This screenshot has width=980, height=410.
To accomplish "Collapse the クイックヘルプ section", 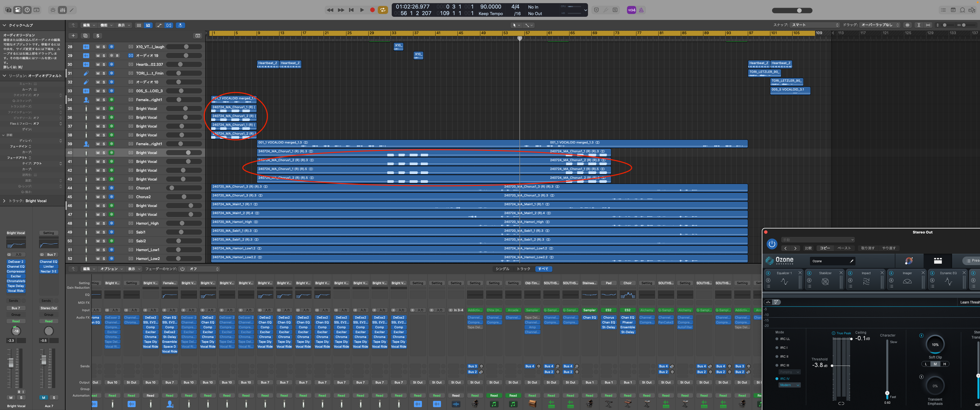I will coord(4,25).
